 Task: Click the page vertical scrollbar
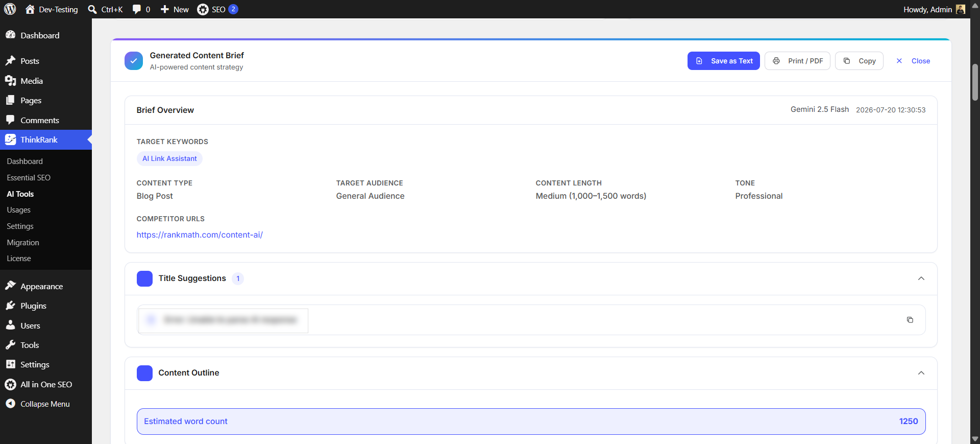click(975, 82)
